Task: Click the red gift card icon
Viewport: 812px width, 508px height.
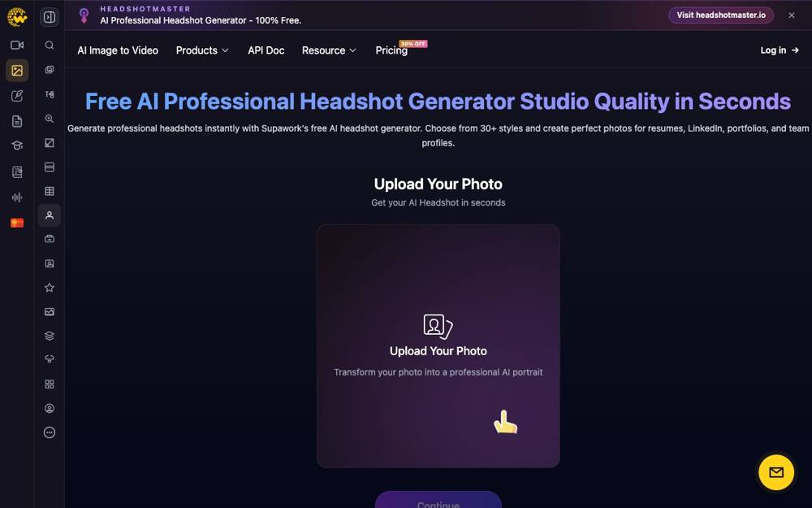Action: tap(17, 223)
